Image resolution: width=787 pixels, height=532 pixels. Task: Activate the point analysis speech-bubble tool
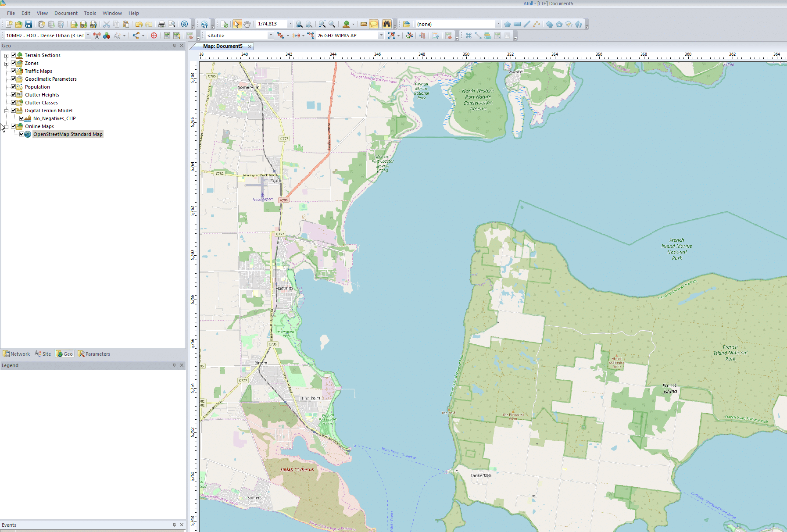(x=373, y=24)
